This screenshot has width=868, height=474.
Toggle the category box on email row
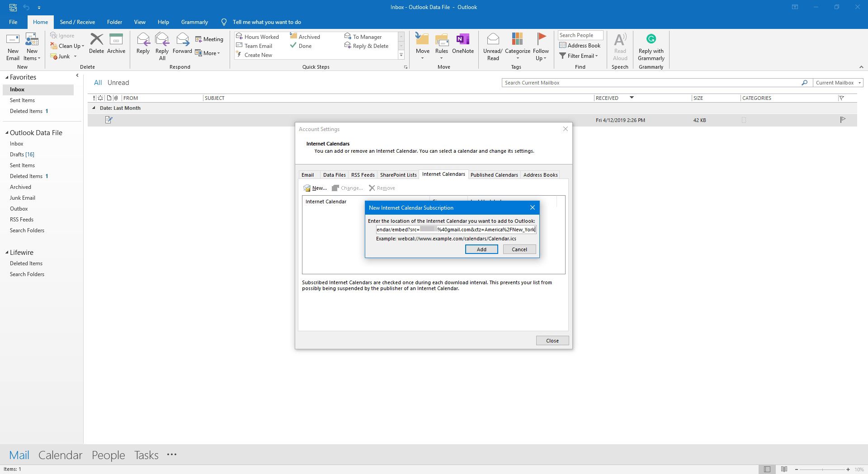pos(744,120)
